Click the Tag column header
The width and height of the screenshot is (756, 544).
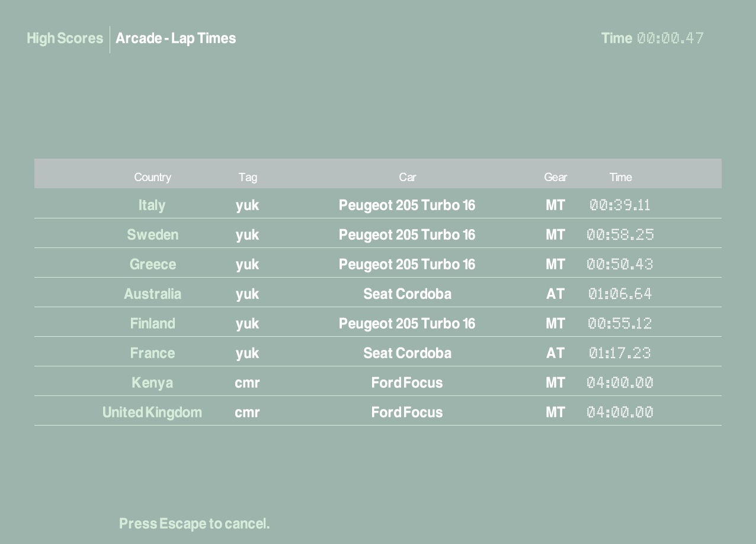pos(248,177)
